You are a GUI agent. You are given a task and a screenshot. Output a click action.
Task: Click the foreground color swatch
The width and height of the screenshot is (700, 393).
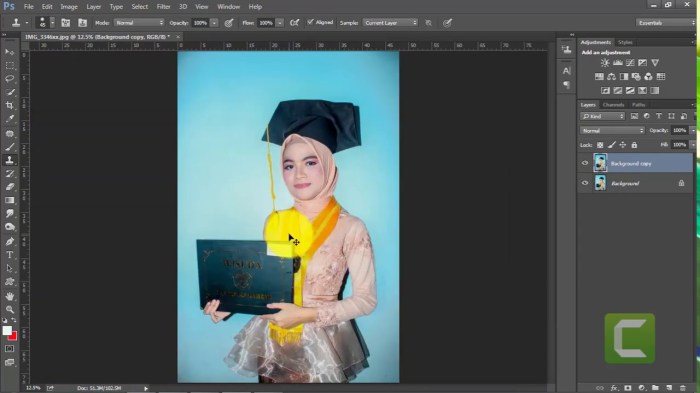(7, 330)
